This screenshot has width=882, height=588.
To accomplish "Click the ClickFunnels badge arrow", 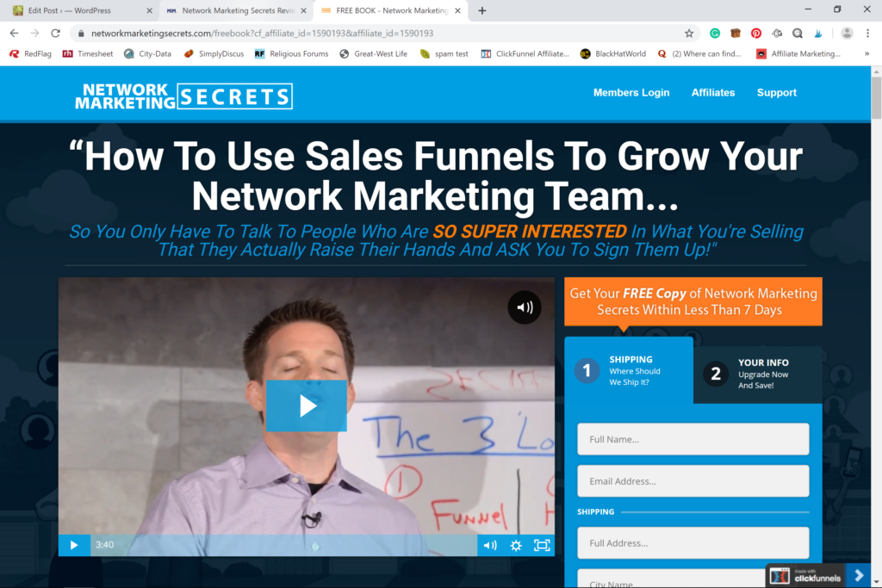I will click(859, 576).
